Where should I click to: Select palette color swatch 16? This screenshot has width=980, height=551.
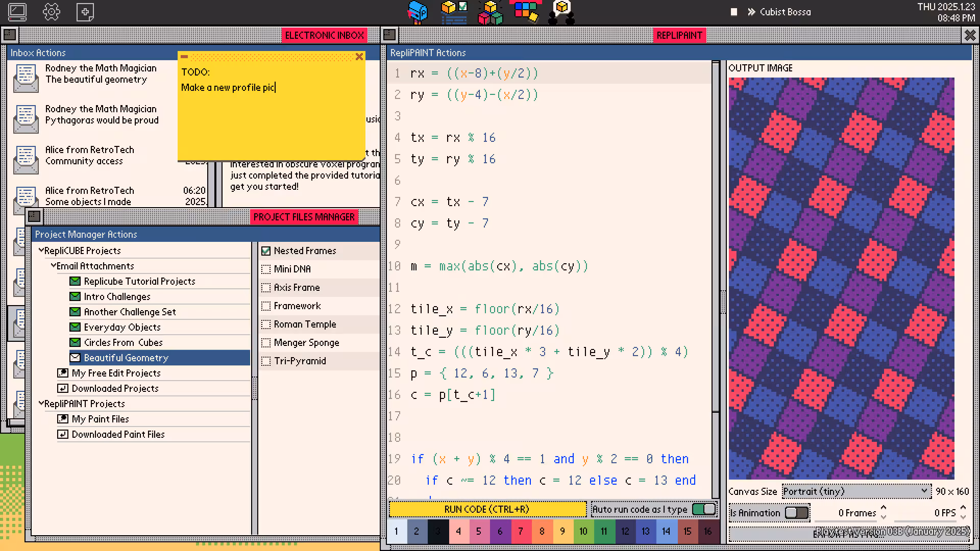(708, 531)
